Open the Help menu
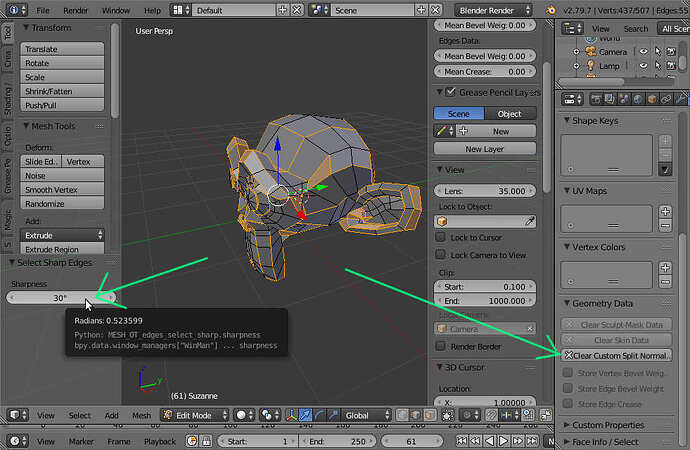Screen dimensions: 690x450 152,10
